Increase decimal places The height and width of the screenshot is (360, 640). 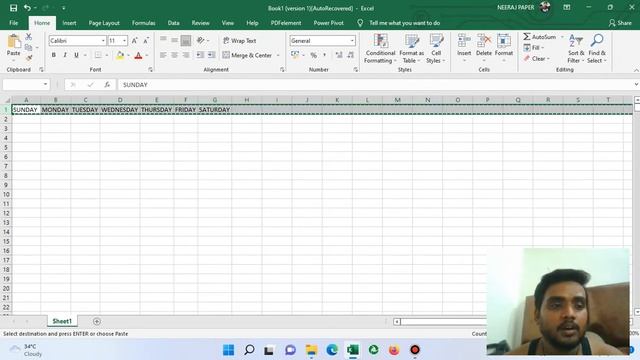tap(339, 55)
